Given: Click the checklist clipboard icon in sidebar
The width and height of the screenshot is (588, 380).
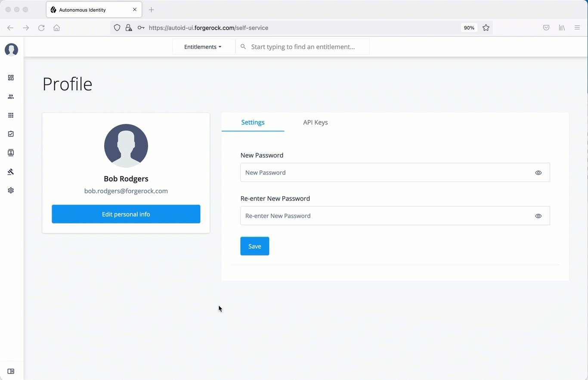Looking at the screenshot, I should 11,134.
